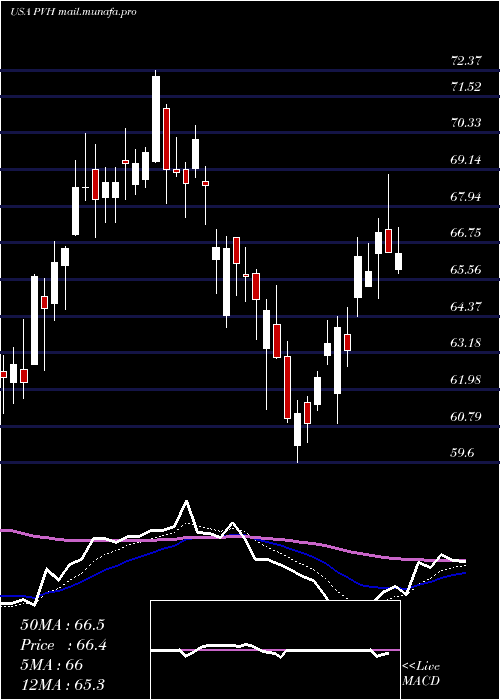Click the 69.14 price axis label

coord(466,159)
